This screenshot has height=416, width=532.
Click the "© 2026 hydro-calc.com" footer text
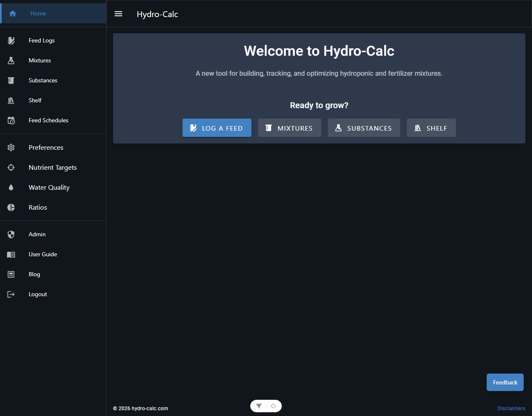click(140, 409)
